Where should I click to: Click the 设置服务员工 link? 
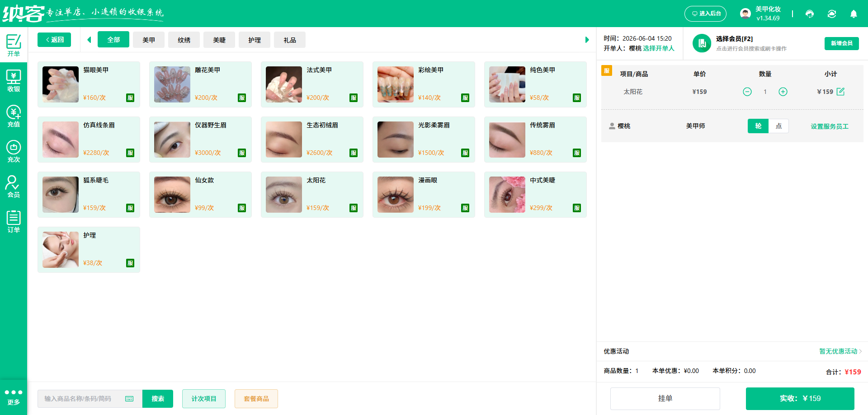click(x=830, y=126)
